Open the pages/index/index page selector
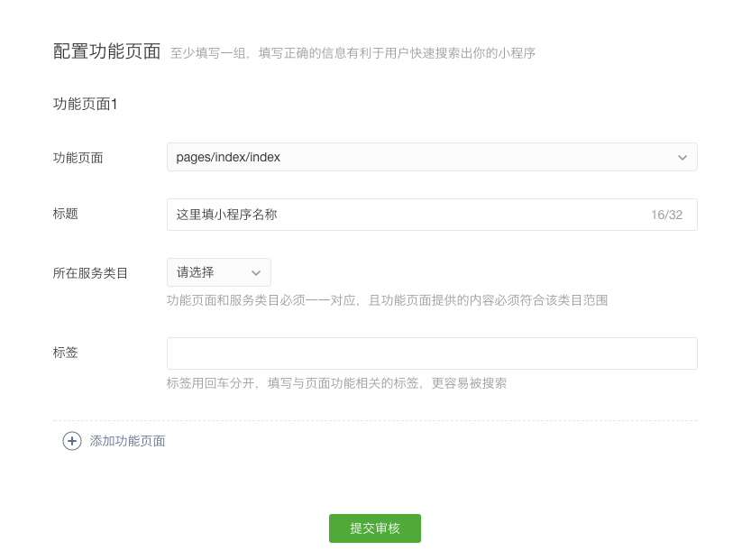This screenshot has height=560, width=742. point(432,157)
